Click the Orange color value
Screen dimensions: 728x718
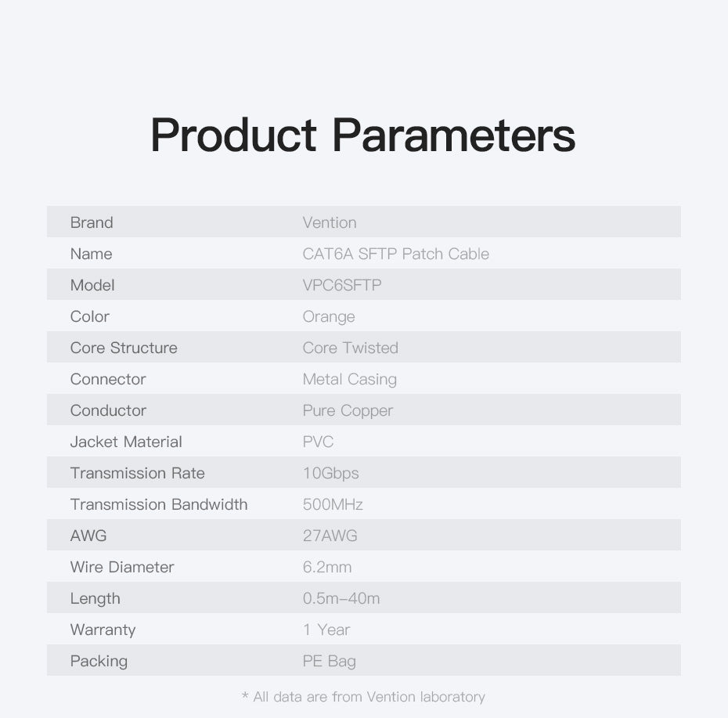pyautogui.click(x=328, y=316)
